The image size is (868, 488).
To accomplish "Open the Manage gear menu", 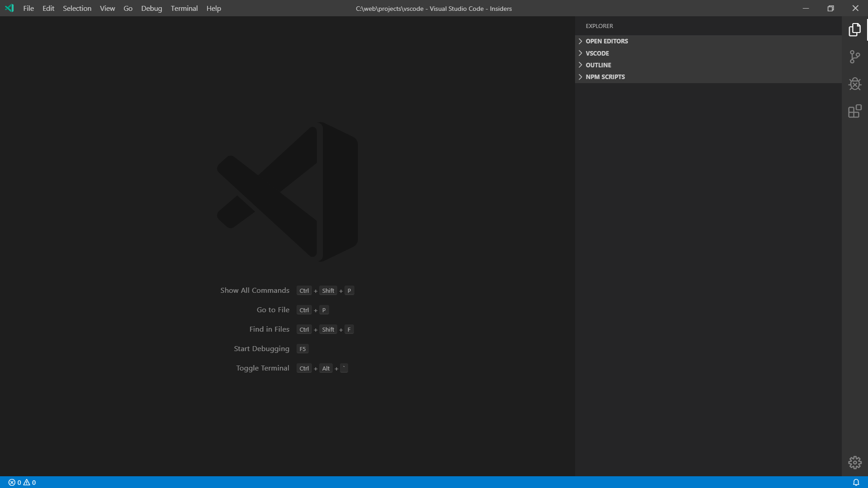I will tap(854, 462).
